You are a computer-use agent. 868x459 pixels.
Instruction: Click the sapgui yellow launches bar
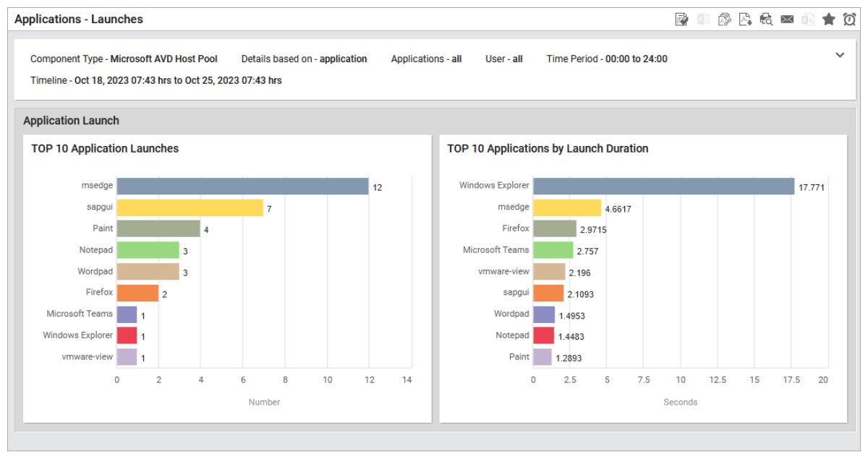[190, 208]
